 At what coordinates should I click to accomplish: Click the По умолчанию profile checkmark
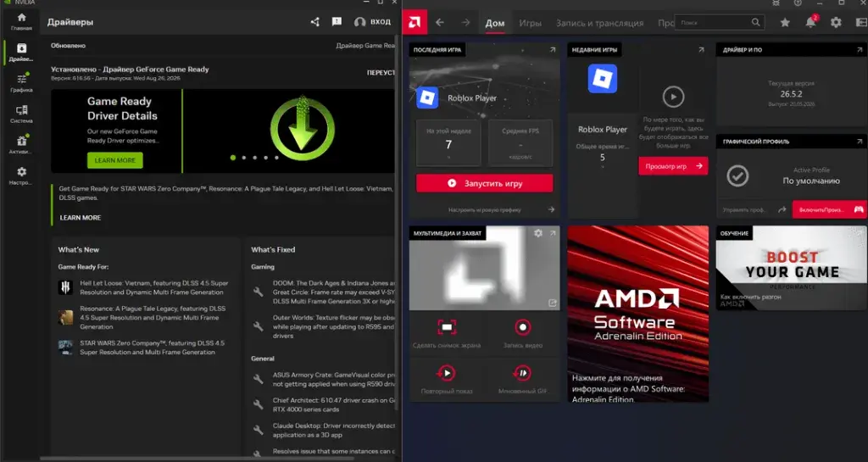coord(738,176)
